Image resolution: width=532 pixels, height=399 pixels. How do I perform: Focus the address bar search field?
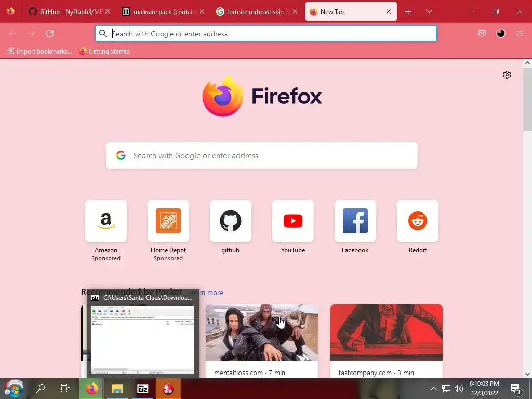click(x=265, y=34)
